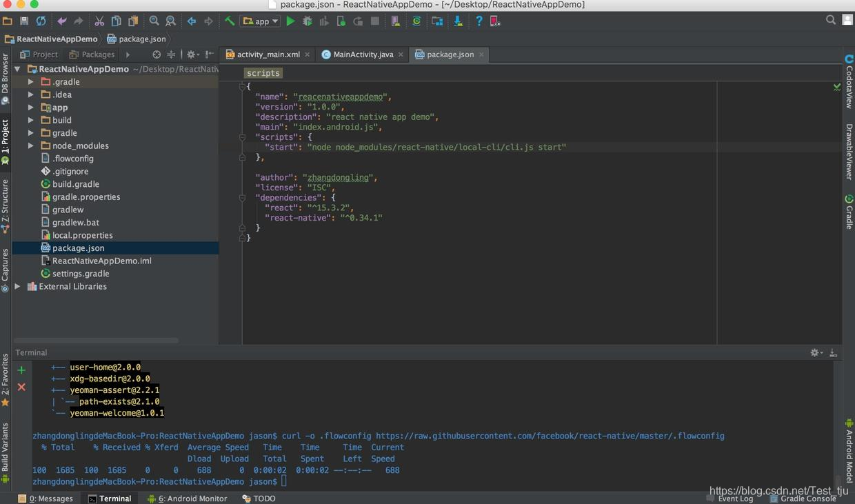Image resolution: width=855 pixels, height=504 pixels.
Task: Navigate Forward with the right arrow
Action: pos(208,21)
